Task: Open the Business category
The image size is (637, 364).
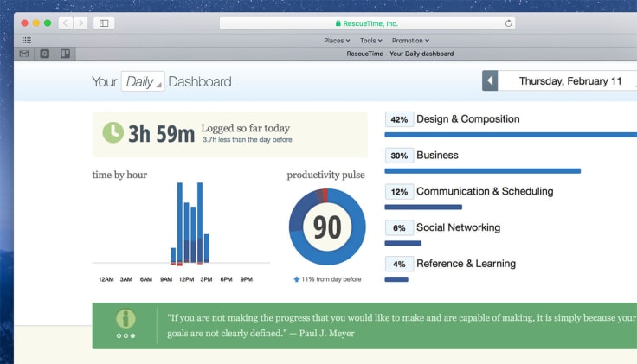Action: [437, 155]
